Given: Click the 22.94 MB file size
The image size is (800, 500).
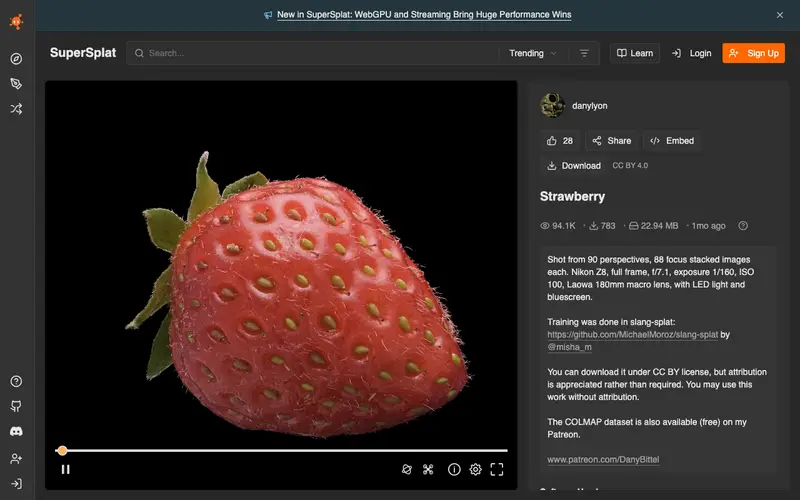Looking at the screenshot, I should pos(654,226).
